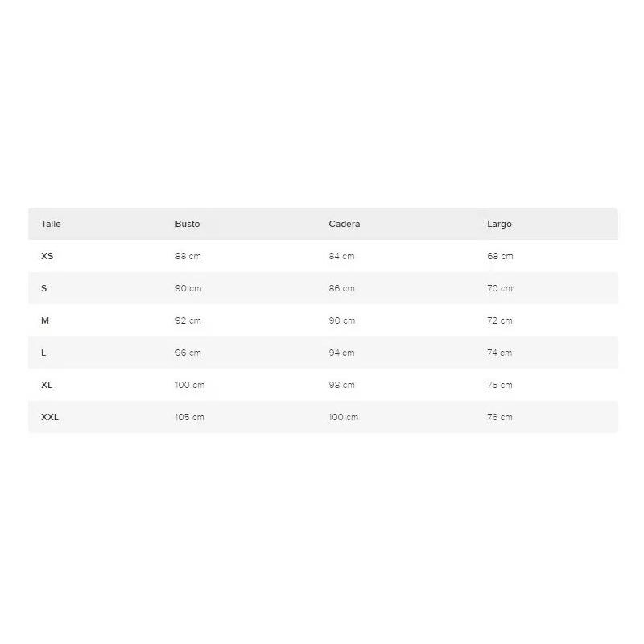Viewport: 644px width, 644px height.
Task: Select the M size row label
Action: [x=45, y=320]
